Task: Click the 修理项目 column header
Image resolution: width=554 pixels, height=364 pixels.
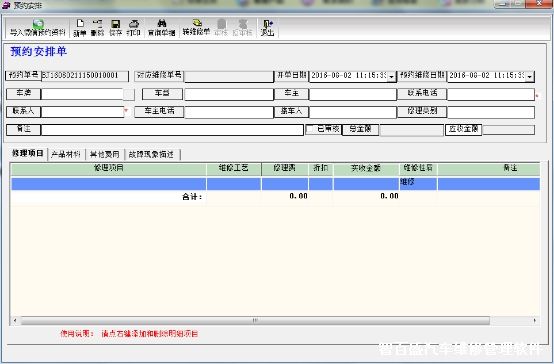Action: point(108,169)
